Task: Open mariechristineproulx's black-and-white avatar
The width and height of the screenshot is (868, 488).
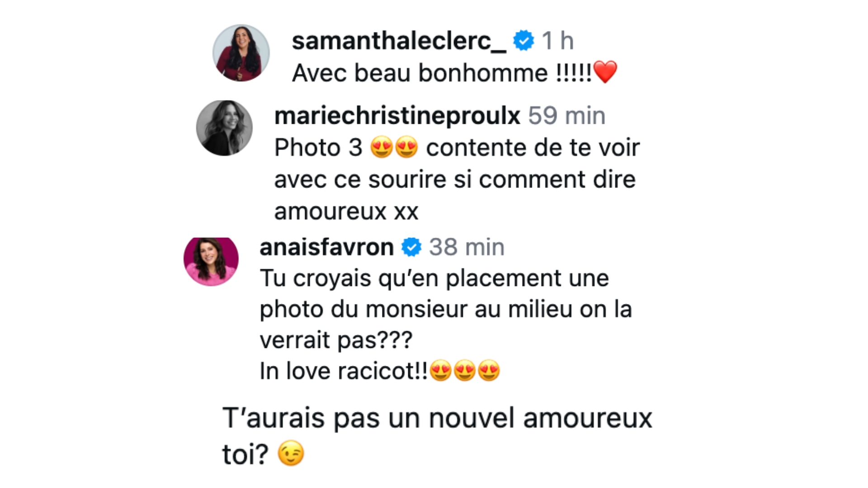Action: (x=224, y=128)
